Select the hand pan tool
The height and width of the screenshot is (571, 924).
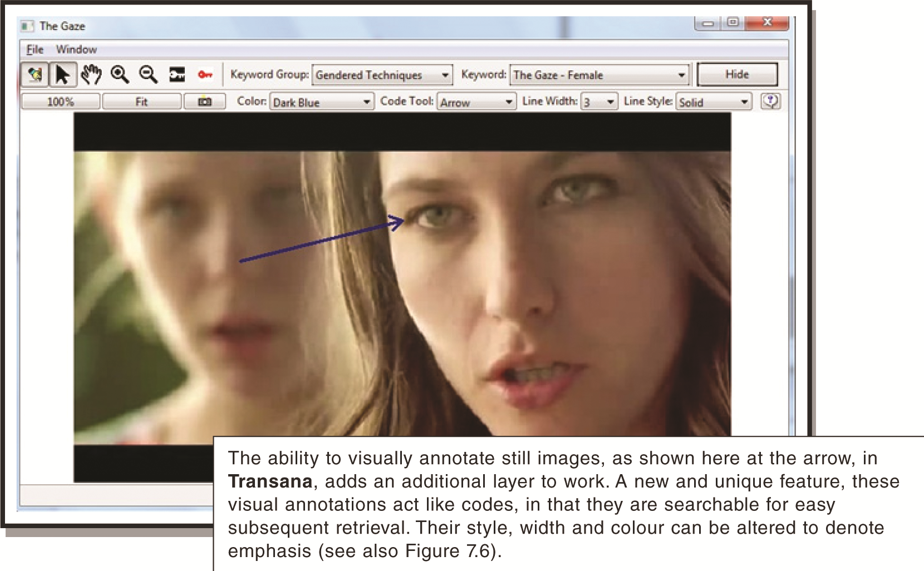91,75
